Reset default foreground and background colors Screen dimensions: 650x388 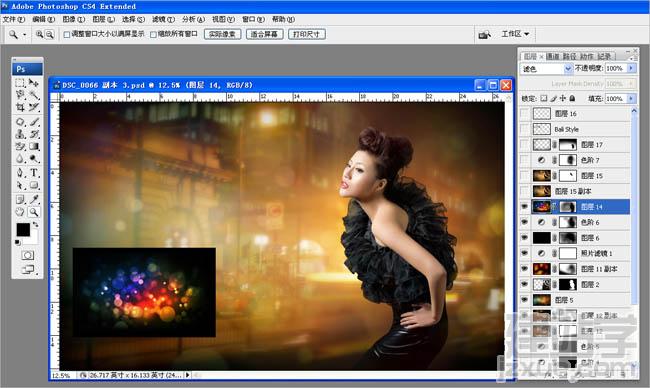pyautogui.click(x=18, y=242)
